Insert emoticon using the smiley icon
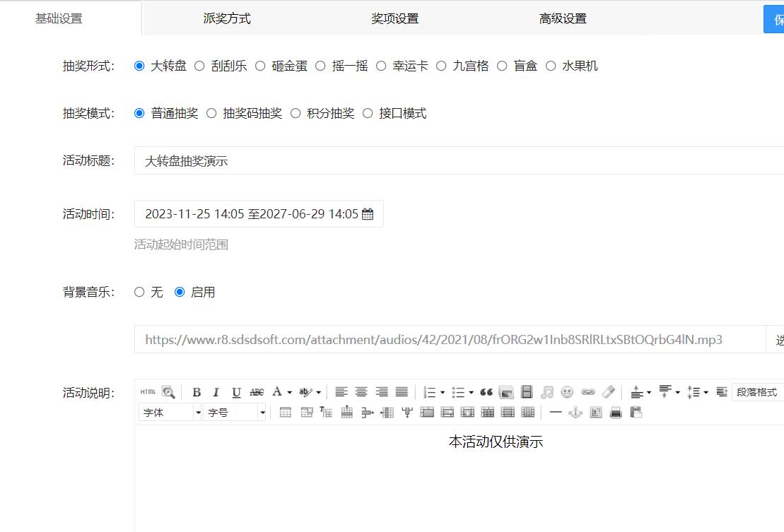 click(x=567, y=392)
